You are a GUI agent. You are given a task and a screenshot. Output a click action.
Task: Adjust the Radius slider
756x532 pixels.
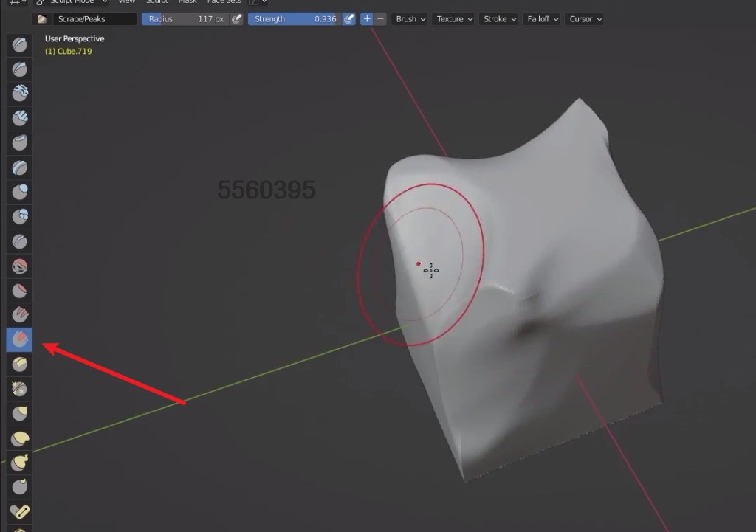185,19
